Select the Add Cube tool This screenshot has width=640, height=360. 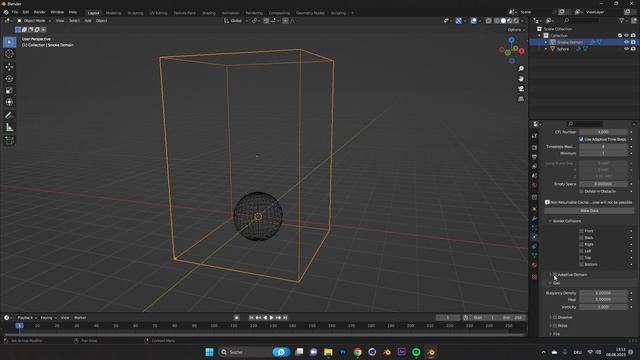coord(9,140)
